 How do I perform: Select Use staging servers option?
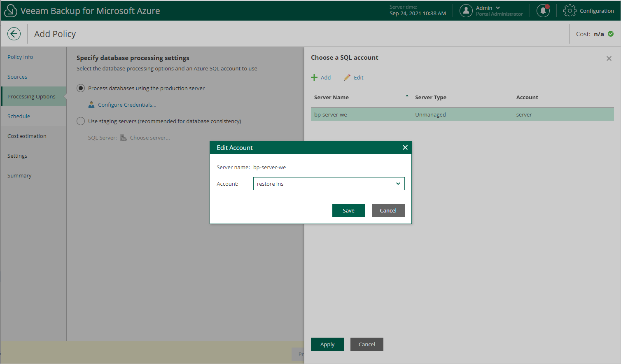point(81,121)
